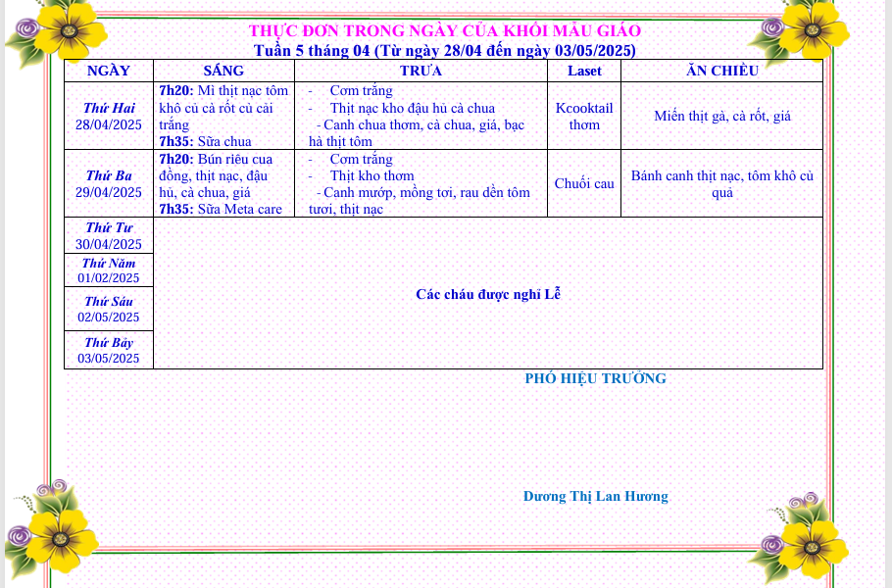Select the name "Dương Thị Lan Hương"

(x=595, y=496)
